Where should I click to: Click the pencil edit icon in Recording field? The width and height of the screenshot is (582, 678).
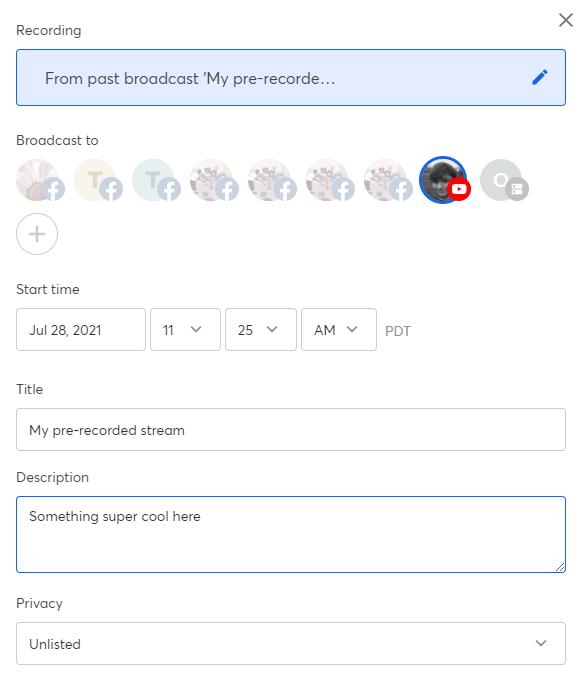(x=540, y=77)
